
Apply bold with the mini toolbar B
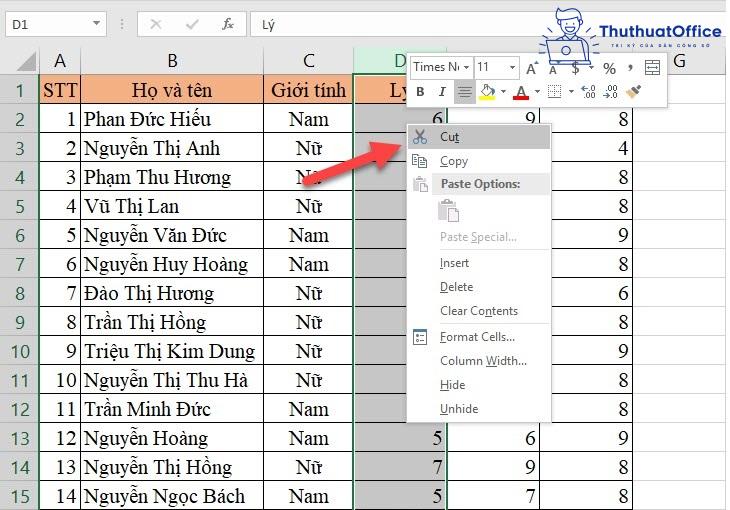click(420, 92)
